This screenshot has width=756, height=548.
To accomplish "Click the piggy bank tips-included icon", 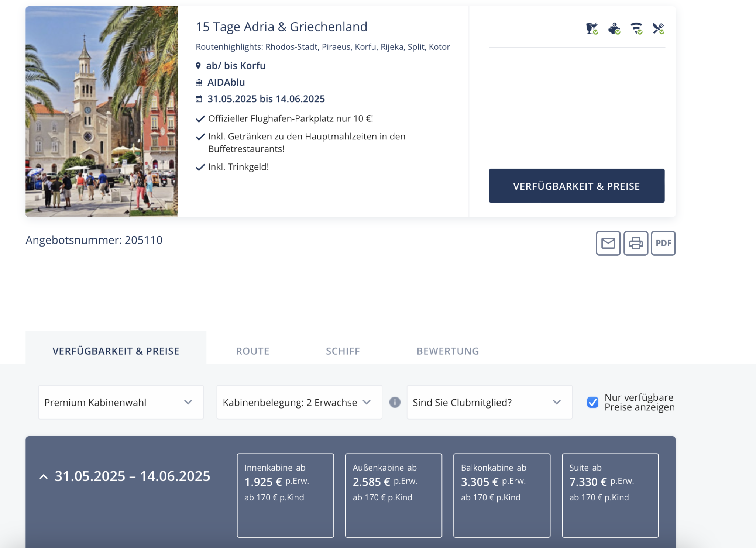I will [614, 28].
